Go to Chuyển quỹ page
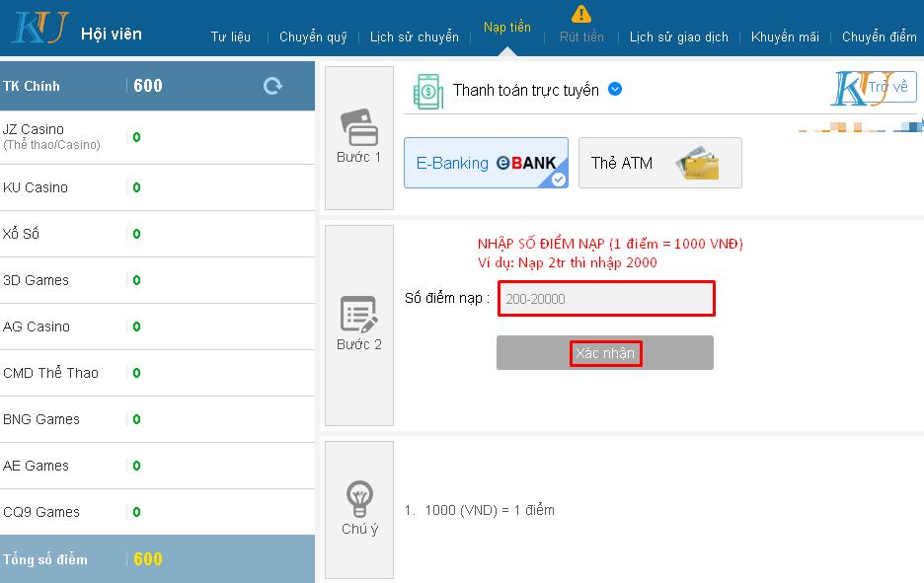This screenshot has height=583, width=924. (x=313, y=36)
